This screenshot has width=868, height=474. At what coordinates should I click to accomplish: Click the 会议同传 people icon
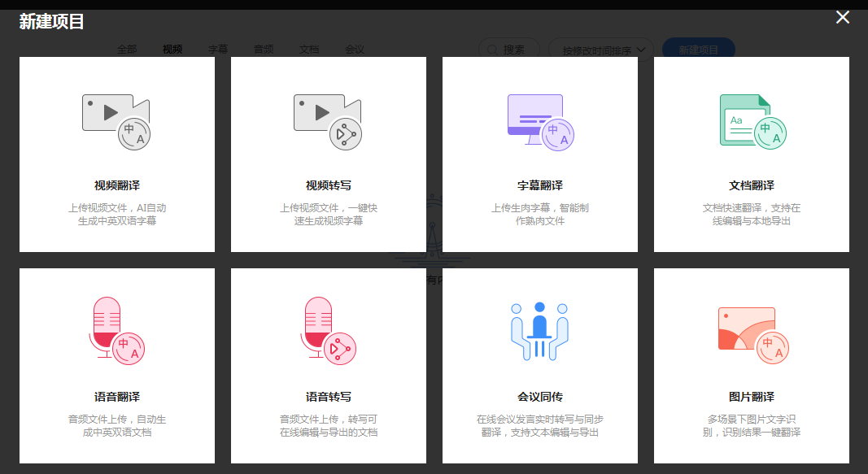click(539, 331)
